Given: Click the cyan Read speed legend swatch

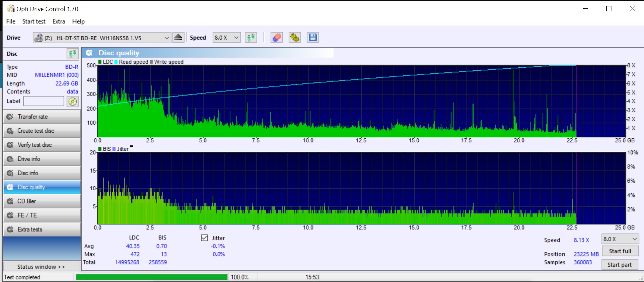Looking at the screenshot, I should click(116, 62).
